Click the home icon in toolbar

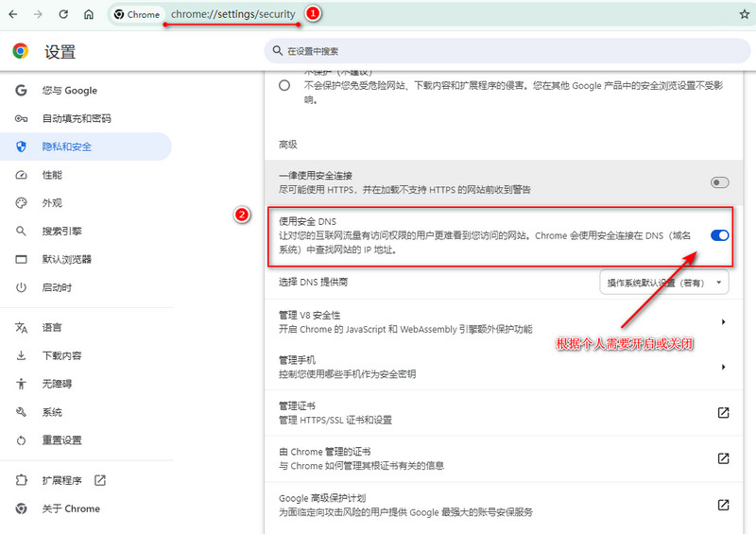pos(88,15)
